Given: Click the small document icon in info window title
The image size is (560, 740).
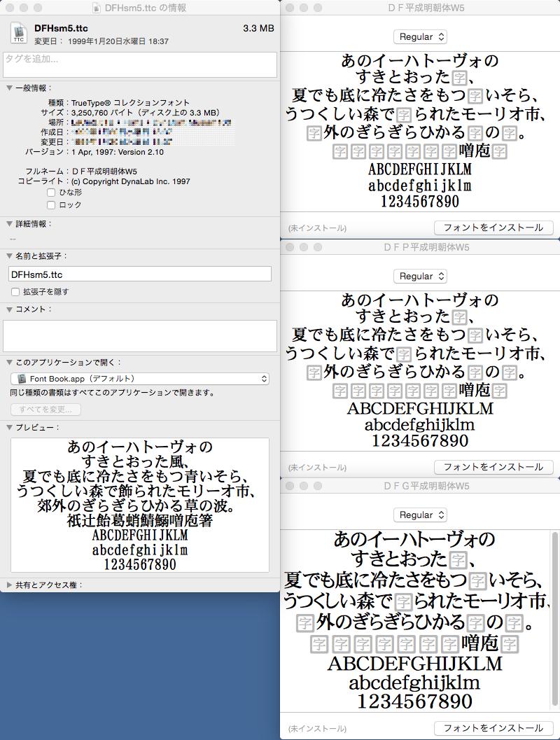Looking at the screenshot, I should click(97, 8).
